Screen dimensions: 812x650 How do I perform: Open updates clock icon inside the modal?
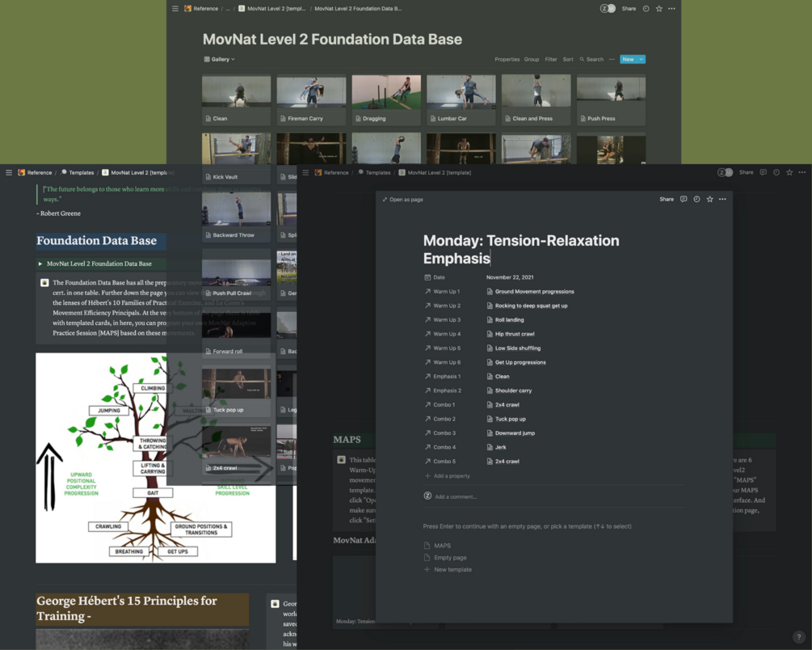pos(696,199)
